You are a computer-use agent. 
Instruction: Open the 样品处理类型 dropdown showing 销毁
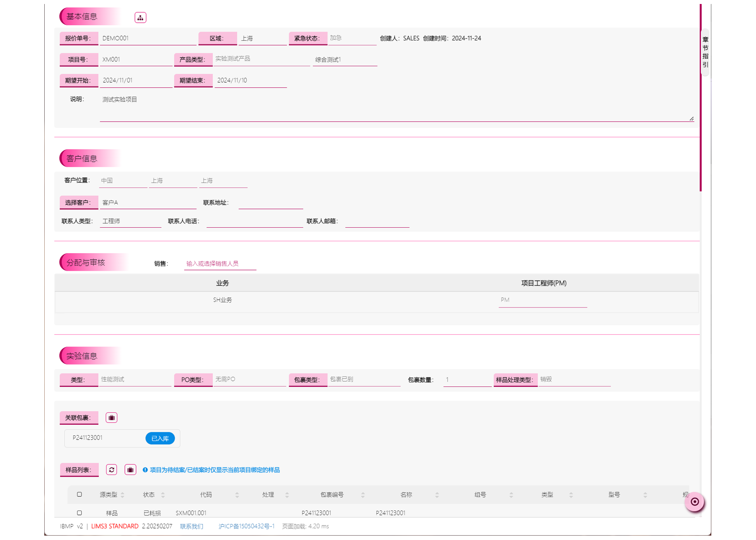(574, 379)
